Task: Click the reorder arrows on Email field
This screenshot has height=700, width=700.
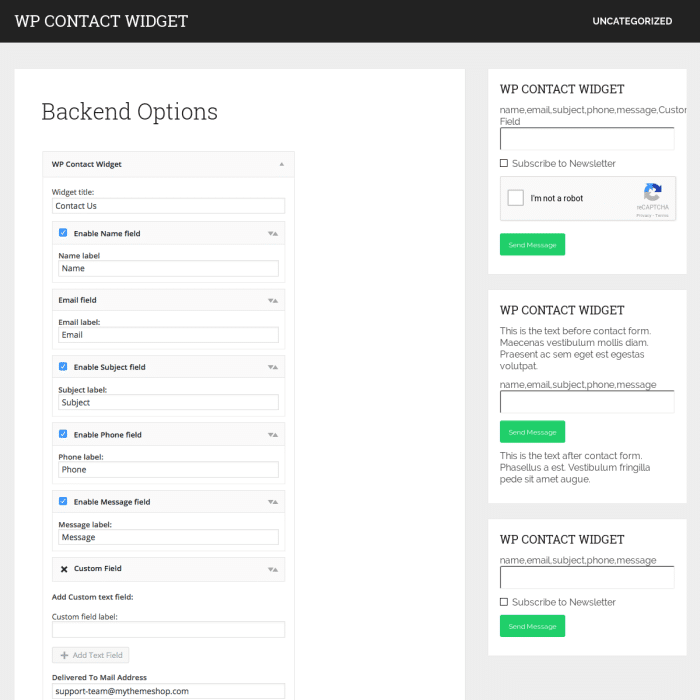Action: (x=272, y=300)
